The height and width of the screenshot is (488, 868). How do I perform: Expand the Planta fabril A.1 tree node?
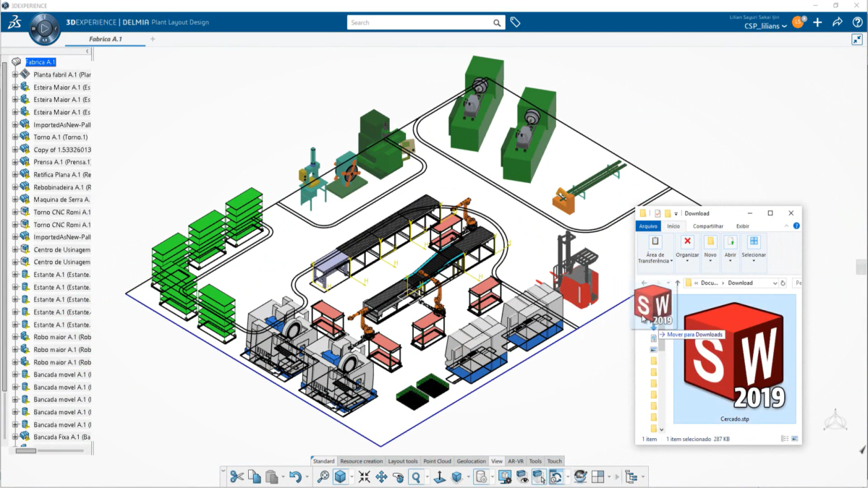pos(15,74)
